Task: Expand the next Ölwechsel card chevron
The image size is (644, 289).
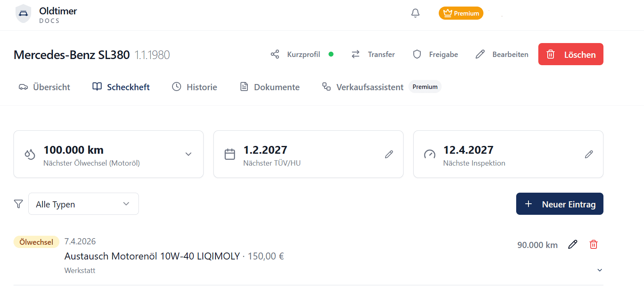Action: tap(188, 154)
